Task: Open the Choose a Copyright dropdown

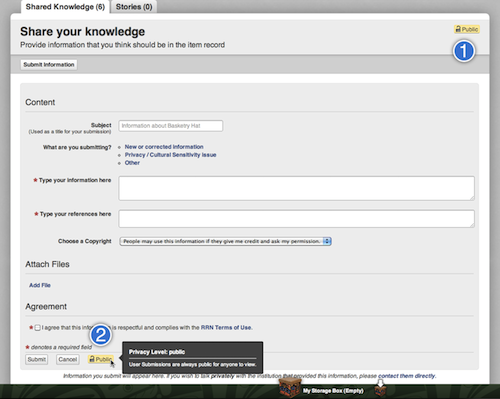Action: 226,241
